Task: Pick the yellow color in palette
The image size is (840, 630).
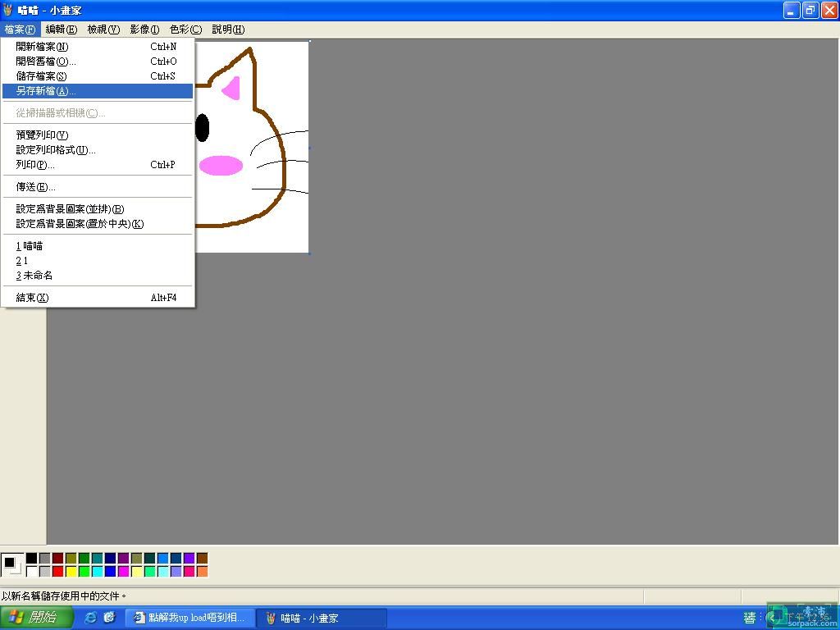Action: pyautogui.click(x=71, y=571)
